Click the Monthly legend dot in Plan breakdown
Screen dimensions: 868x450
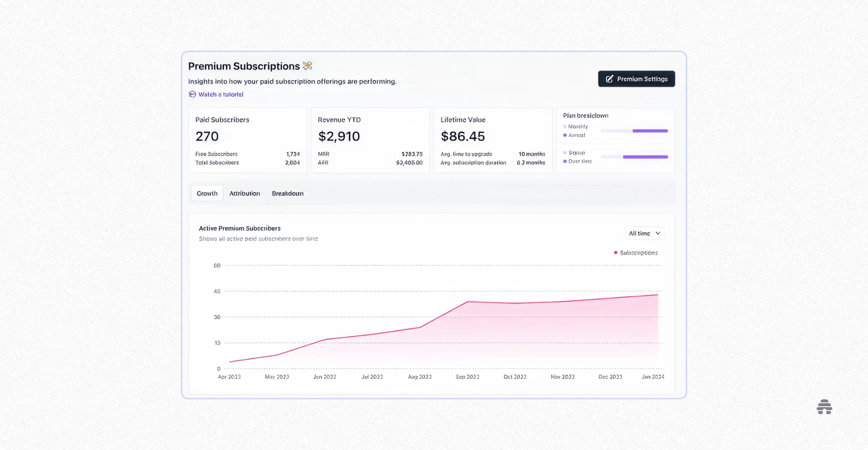pos(565,126)
